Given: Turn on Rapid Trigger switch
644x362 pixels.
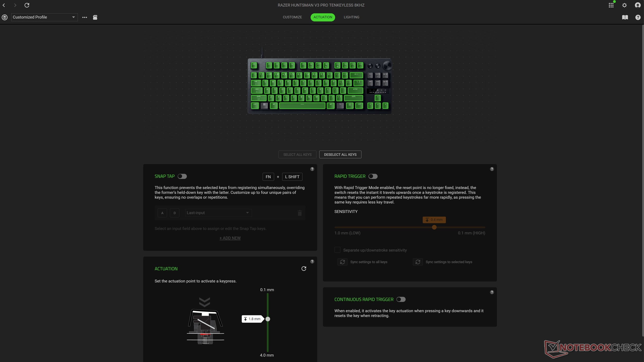Looking at the screenshot, I should pyautogui.click(x=373, y=176).
